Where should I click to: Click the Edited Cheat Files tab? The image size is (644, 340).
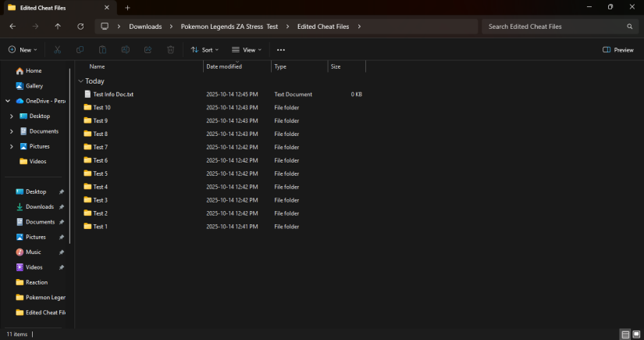[x=59, y=8]
